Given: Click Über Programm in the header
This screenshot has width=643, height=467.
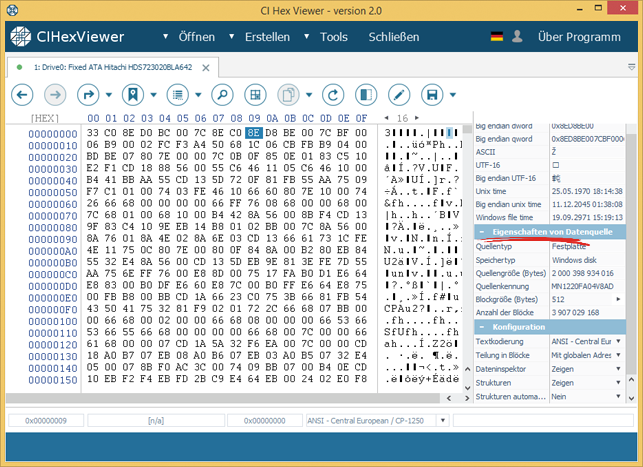Looking at the screenshot, I should pyautogui.click(x=579, y=37).
